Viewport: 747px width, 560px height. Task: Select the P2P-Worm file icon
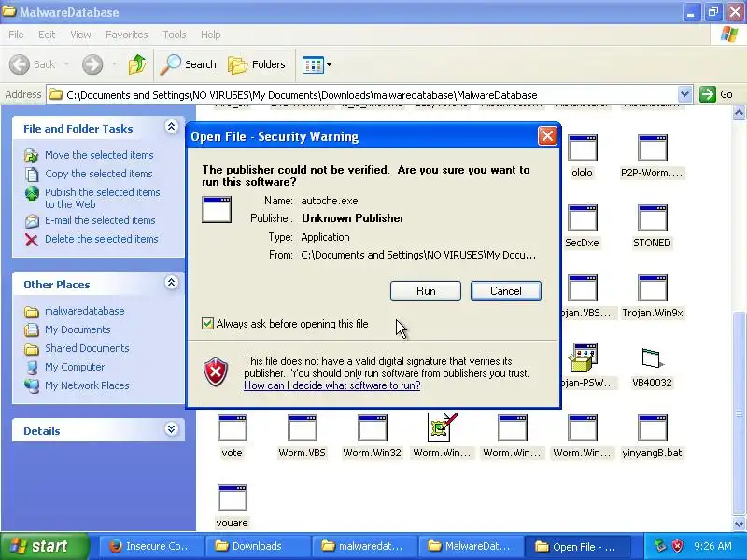tap(652, 148)
